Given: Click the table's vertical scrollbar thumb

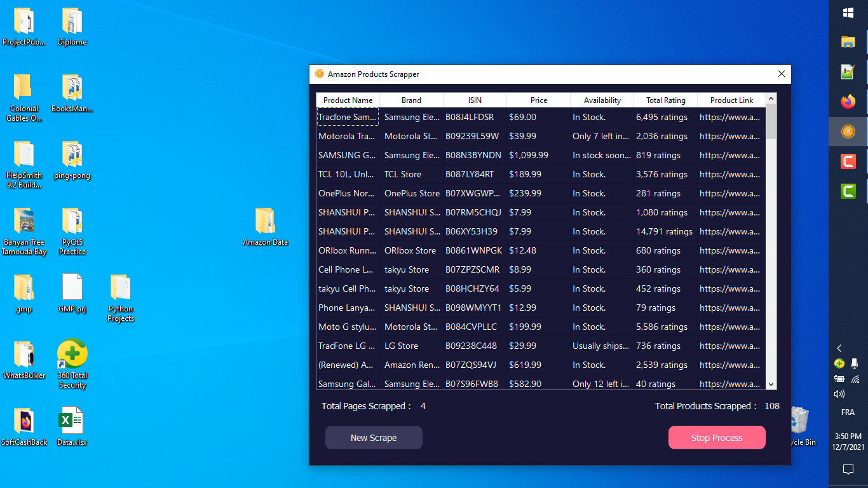Looking at the screenshot, I should point(771,121).
